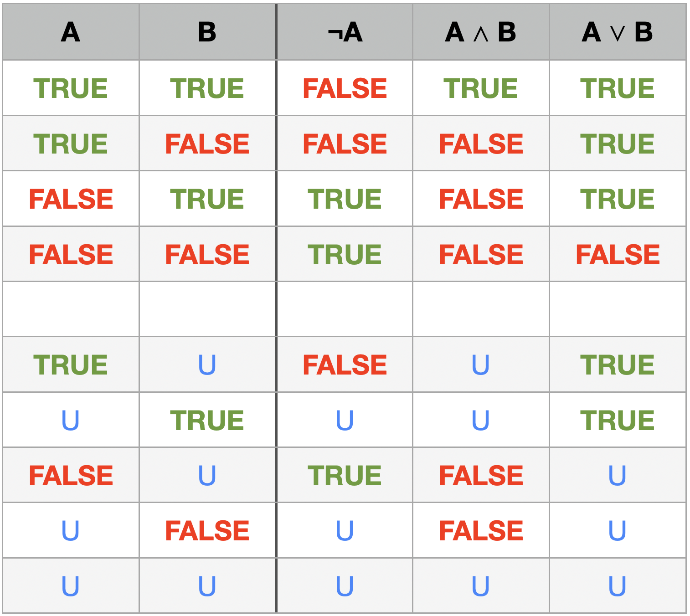Click the "A ∨ B" column header
The width and height of the screenshot is (690, 616).
click(618, 32)
